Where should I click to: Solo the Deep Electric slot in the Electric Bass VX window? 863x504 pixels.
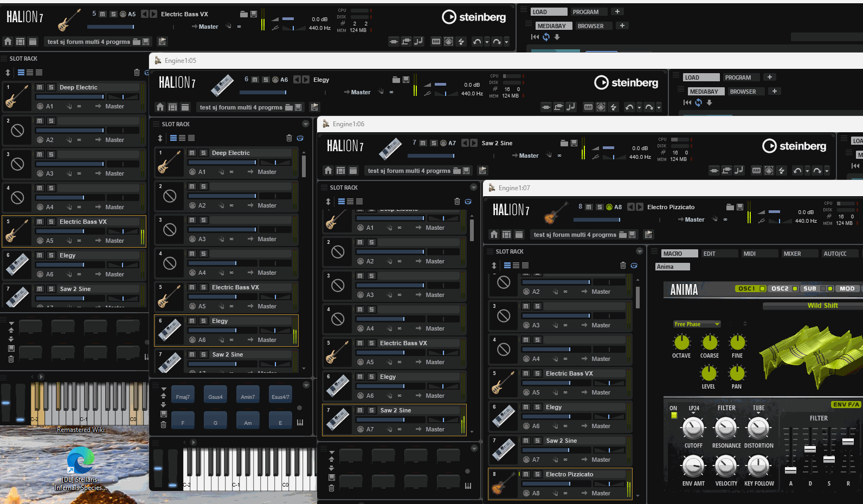[51, 87]
